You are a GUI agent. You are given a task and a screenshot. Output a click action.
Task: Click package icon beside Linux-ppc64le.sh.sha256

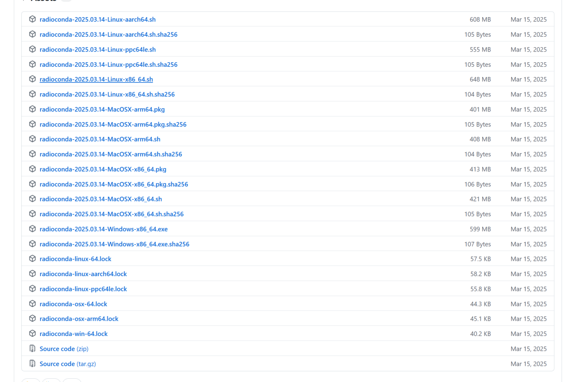click(32, 65)
